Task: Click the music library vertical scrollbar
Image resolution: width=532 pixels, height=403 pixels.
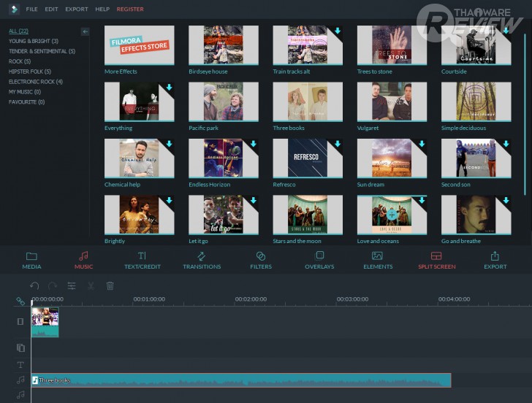Action: tap(525, 115)
